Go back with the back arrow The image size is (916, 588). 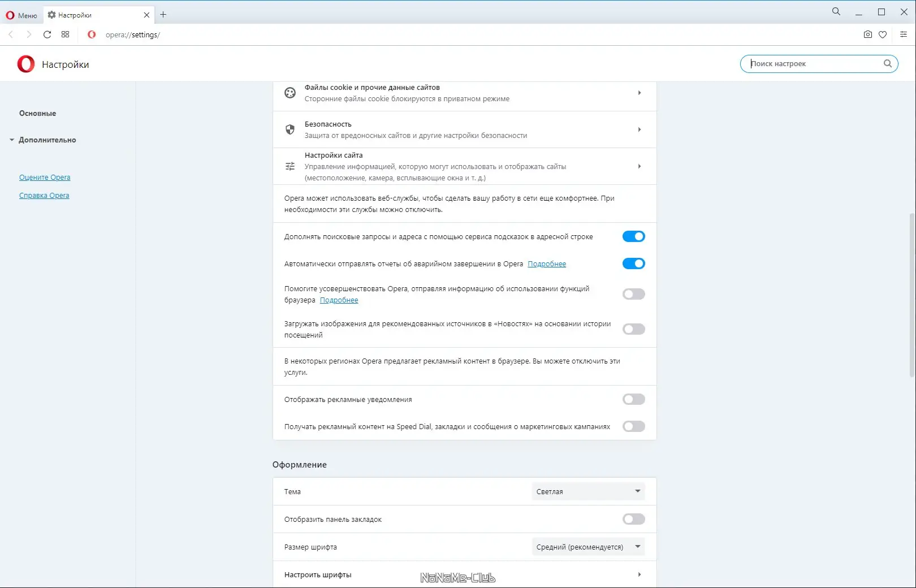click(x=11, y=34)
